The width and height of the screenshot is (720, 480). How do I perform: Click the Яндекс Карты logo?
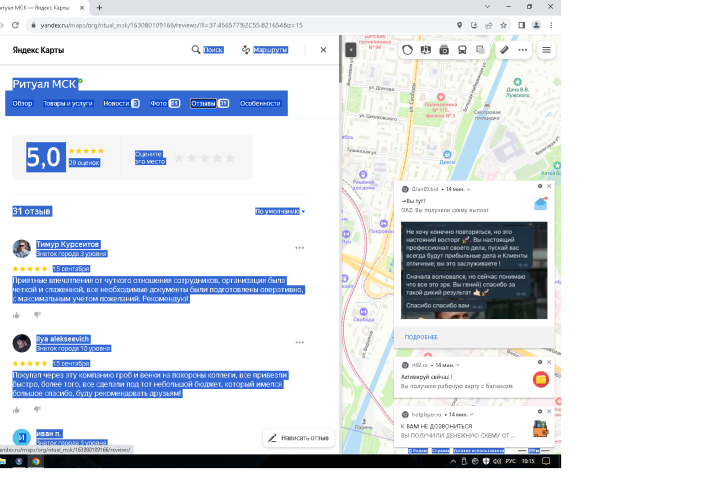[38, 50]
